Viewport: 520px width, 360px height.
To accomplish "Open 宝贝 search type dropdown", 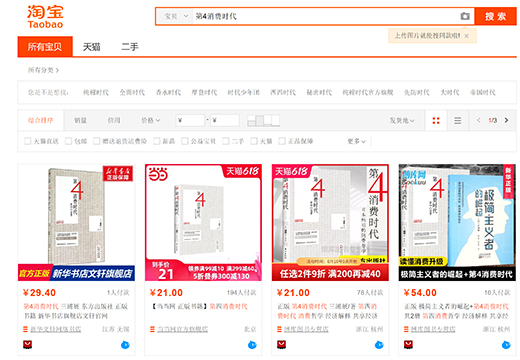I will click(175, 16).
